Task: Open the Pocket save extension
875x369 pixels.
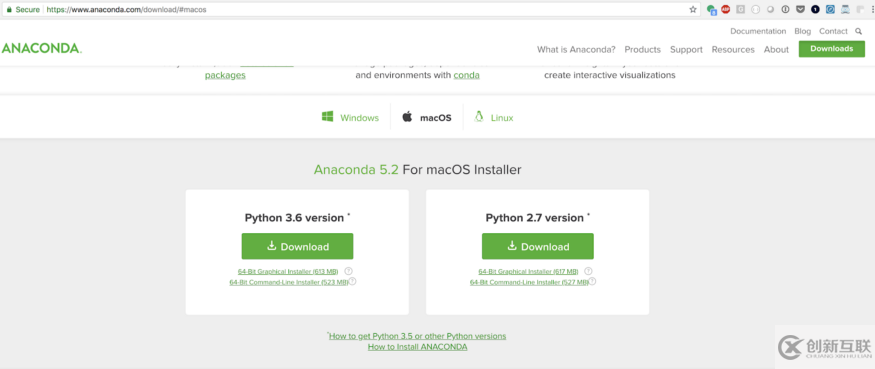Action: point(800,9)
